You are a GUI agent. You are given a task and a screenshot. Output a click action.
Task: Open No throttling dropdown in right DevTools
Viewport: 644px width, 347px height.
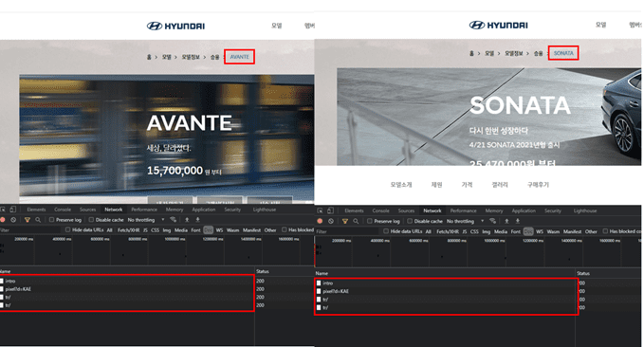465,221
